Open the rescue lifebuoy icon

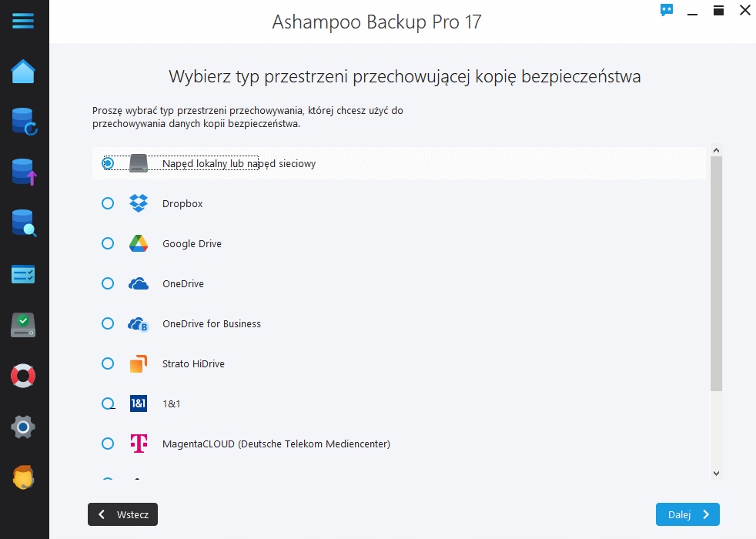23,376
